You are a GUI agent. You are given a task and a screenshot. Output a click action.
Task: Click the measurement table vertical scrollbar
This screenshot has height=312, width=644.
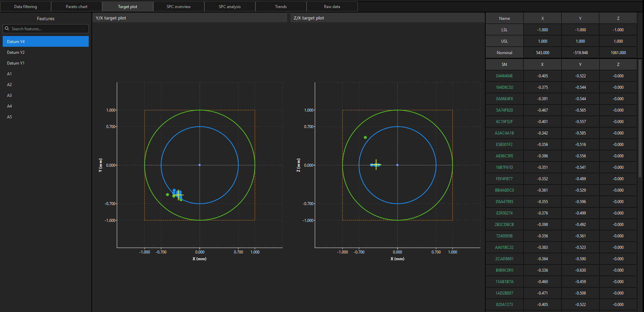click(x=640, y=118)
